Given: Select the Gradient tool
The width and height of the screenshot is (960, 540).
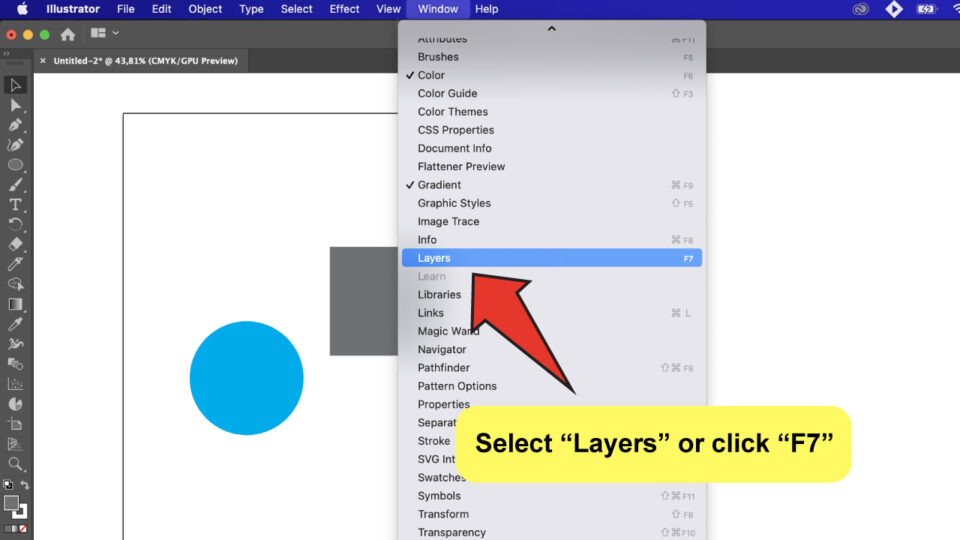Looking at the screenshot, I should pyautogui.click(x=15, y=304).
